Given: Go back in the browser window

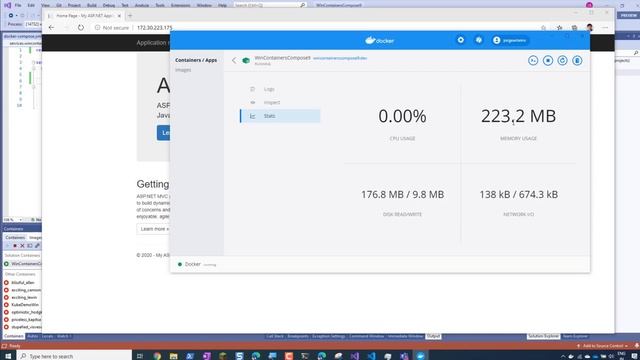Looking at the screenshot, I should click(x=51, y=27).
